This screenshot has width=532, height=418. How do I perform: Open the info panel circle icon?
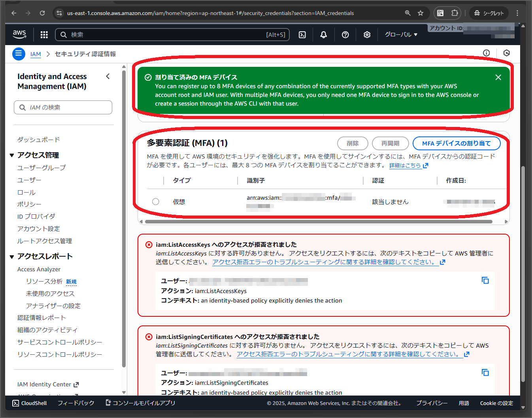click(487, 53)
